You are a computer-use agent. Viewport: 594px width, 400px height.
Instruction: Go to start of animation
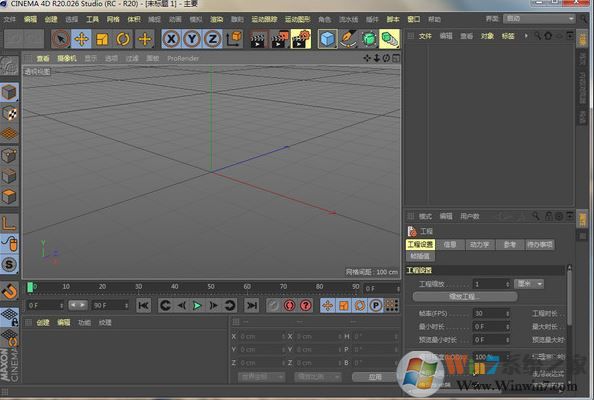(143, 305)
